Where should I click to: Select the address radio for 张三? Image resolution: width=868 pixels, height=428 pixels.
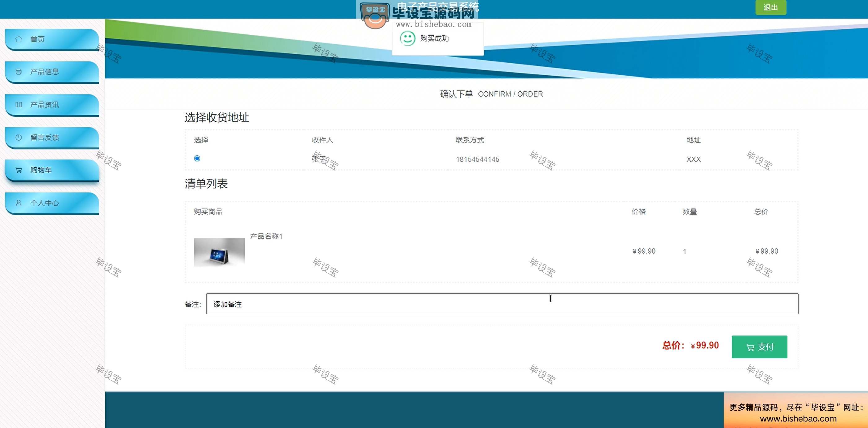[197, 158]
